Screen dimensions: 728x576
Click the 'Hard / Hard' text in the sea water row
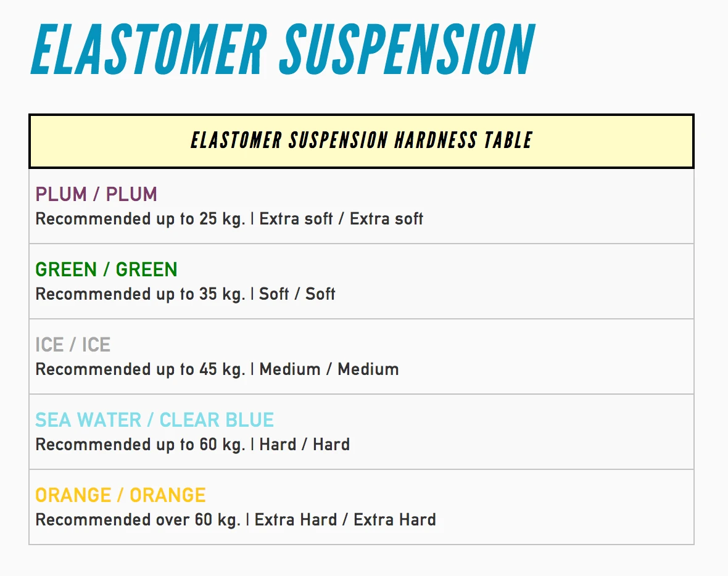304,445
